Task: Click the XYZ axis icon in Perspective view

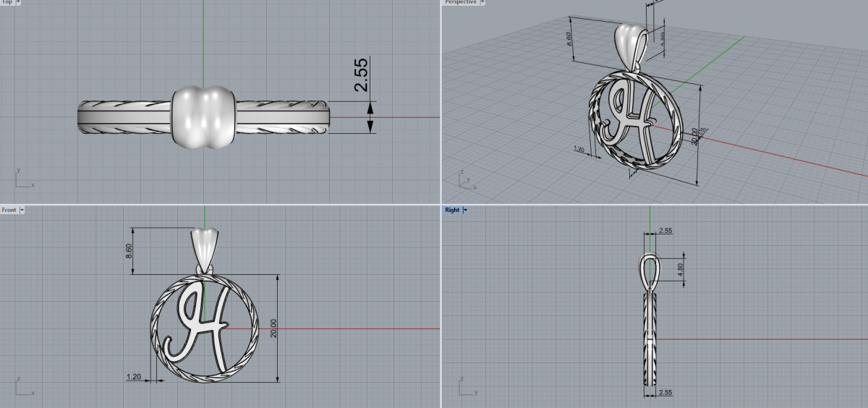Action: (x=467, y=181)
